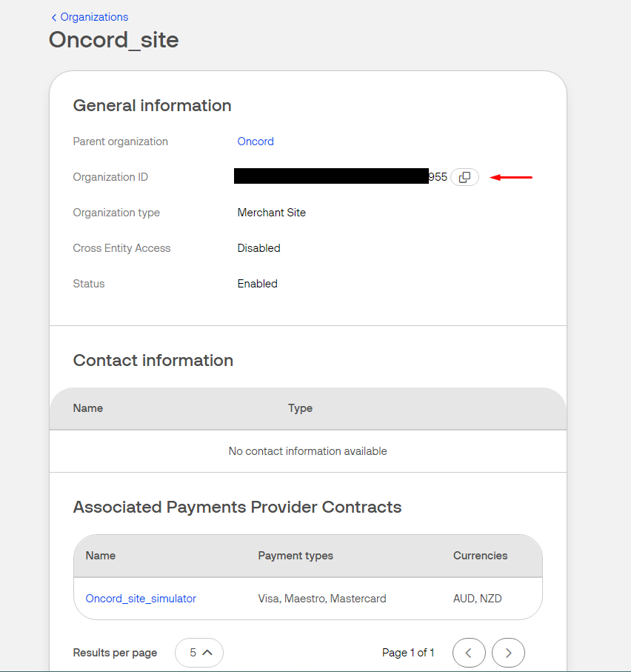Click Name header in Payments Provider Contracts table
This screenshot has height=672, width=631.
click(101, 556)
